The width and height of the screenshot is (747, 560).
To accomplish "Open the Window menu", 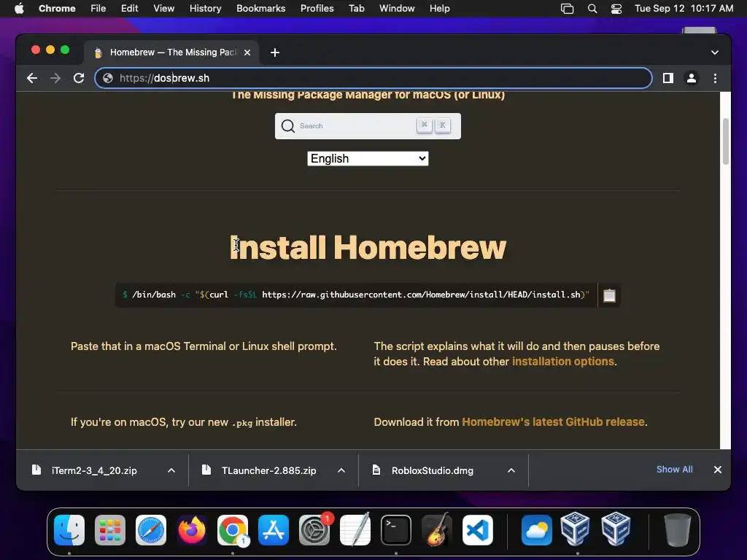I will click(397, 9).
